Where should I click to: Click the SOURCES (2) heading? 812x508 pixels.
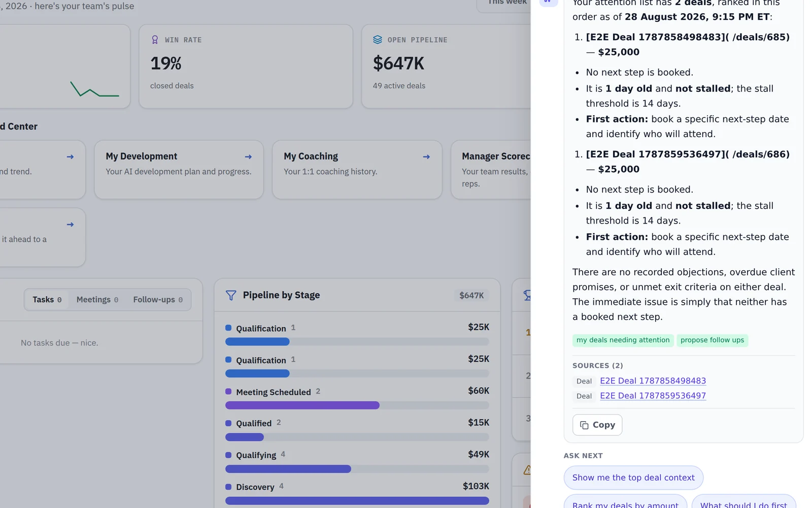(x=598, y=366)
